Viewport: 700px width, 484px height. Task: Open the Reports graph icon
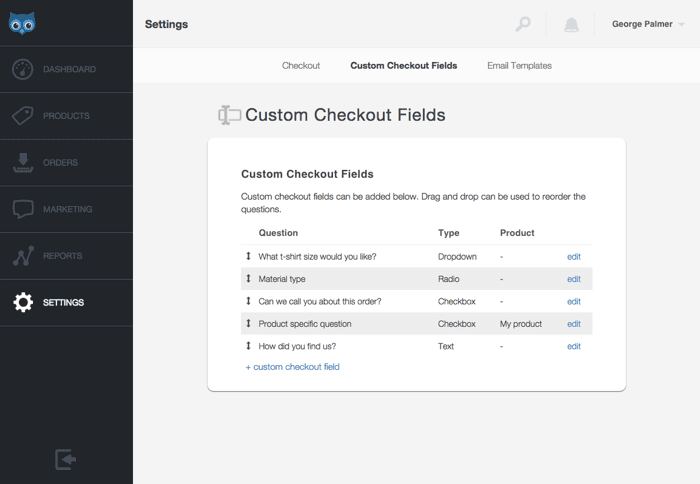pyautogui.click(x=23, y=256)
